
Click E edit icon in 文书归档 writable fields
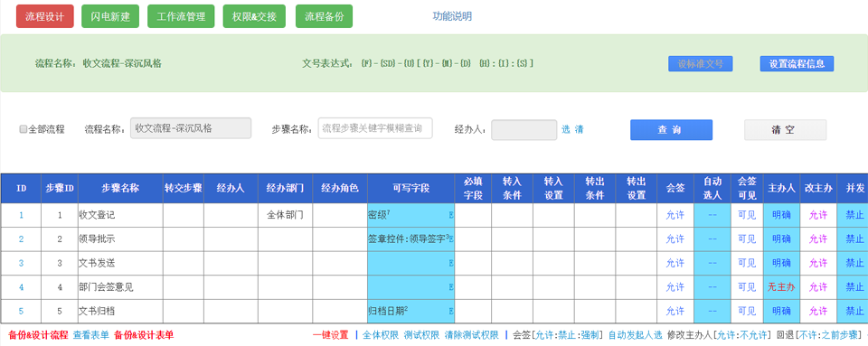pos(451,311)
